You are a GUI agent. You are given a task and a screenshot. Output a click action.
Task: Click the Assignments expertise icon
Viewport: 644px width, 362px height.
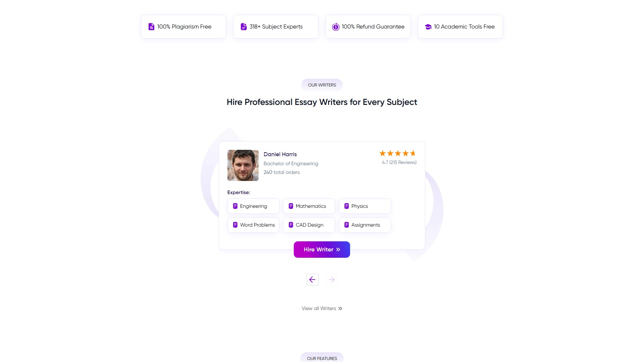click(x=346, y=225)
